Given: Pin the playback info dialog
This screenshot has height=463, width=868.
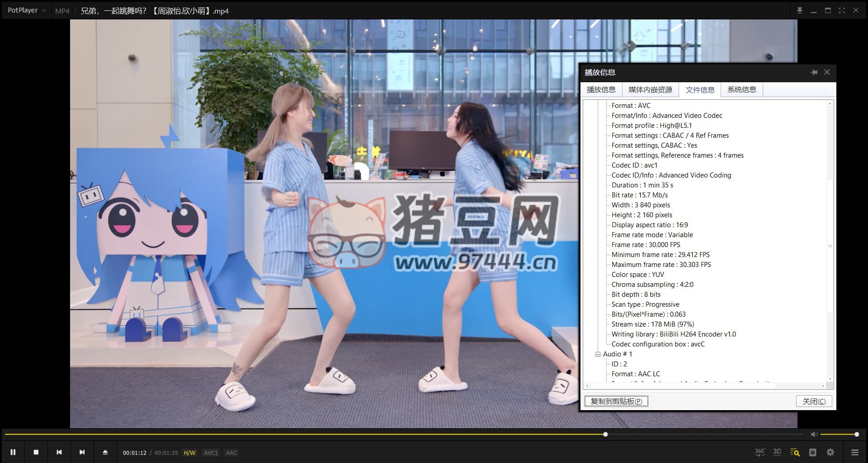Looking at the screenshot, I should point(814,72).
